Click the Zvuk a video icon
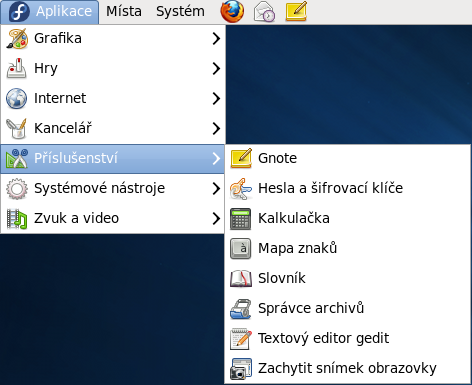472x385 pixels. [x=17, y=218]
